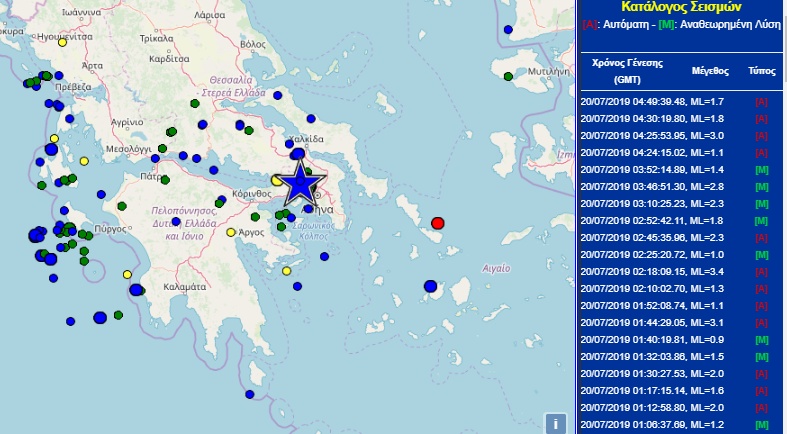The image size is (787, 434).
Task: Click the Καταλογος Σεισμών panel title
Action: [683, 6]
